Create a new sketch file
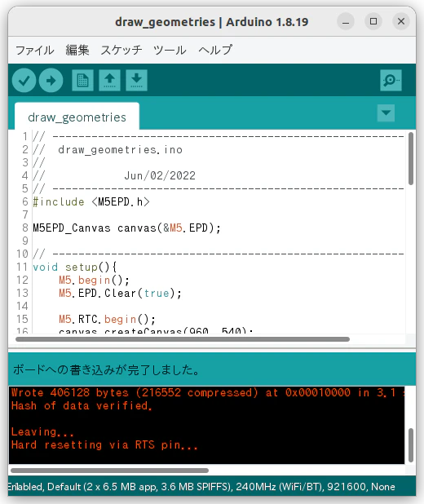 [x=82, y=81]
